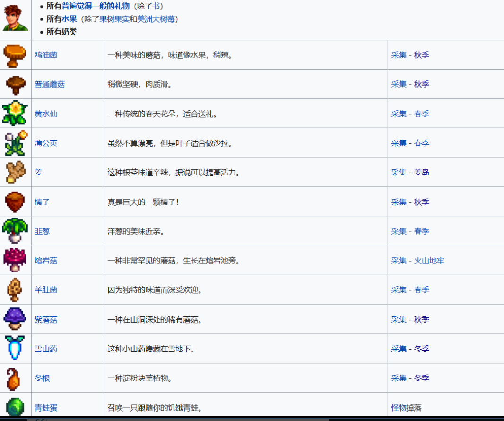Follow the 普遍觉得一般的礼物 link
The image size is (504, 421).
(96, 6)
